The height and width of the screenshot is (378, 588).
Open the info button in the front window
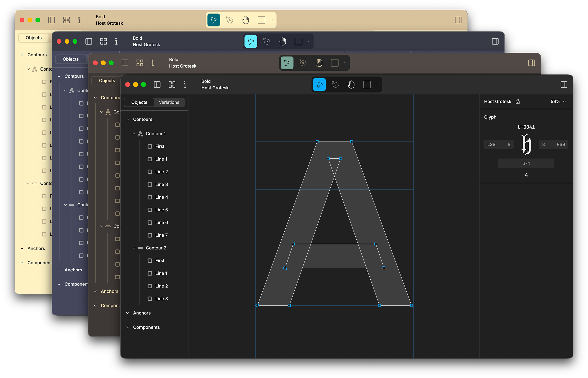click(x=185, y=85)
